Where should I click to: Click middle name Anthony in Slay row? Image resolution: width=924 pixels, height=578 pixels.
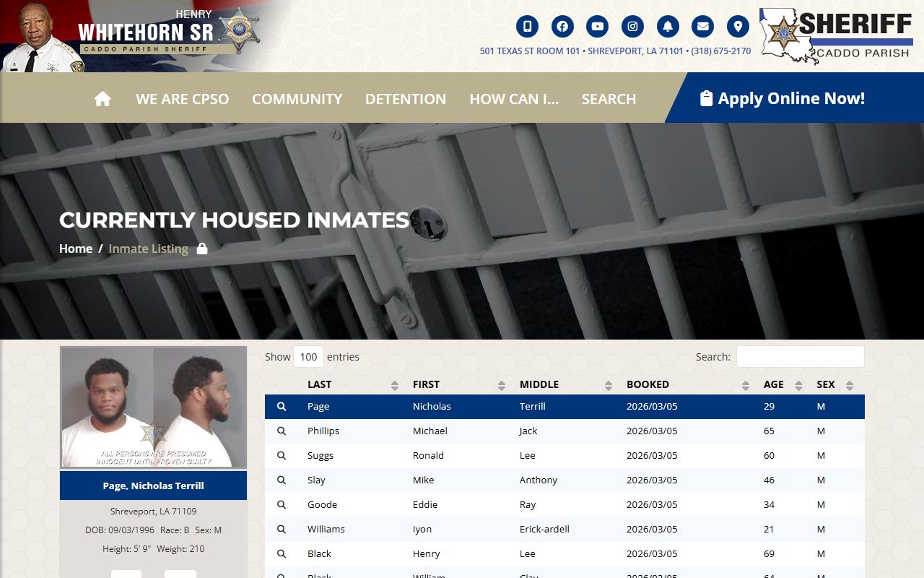pyautogui.click(x=539, y=480)
